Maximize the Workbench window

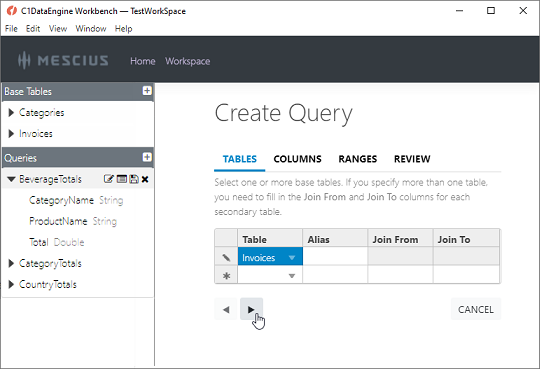tap(491, 11)
